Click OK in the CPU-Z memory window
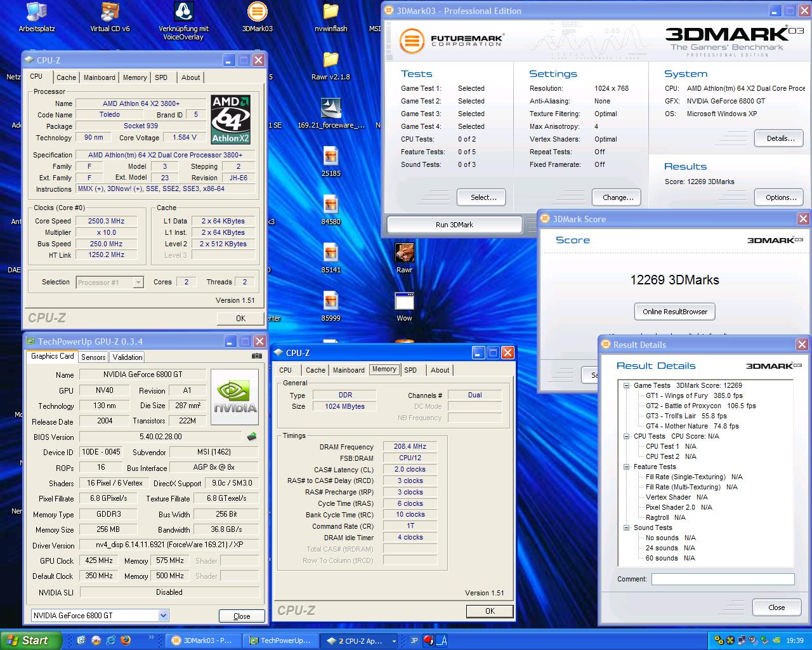Screen dimensions: 812x650 tap(490, 611)
